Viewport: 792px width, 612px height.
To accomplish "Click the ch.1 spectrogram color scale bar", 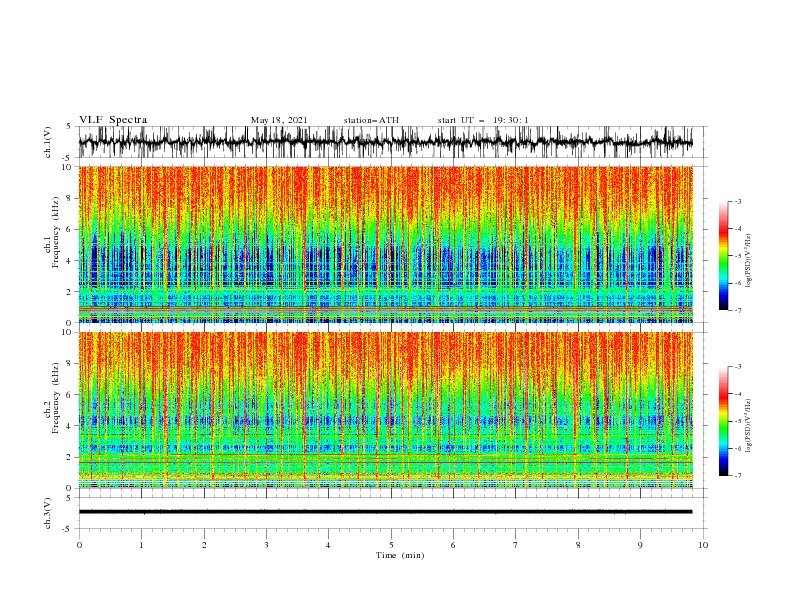I will pos(723,256).
